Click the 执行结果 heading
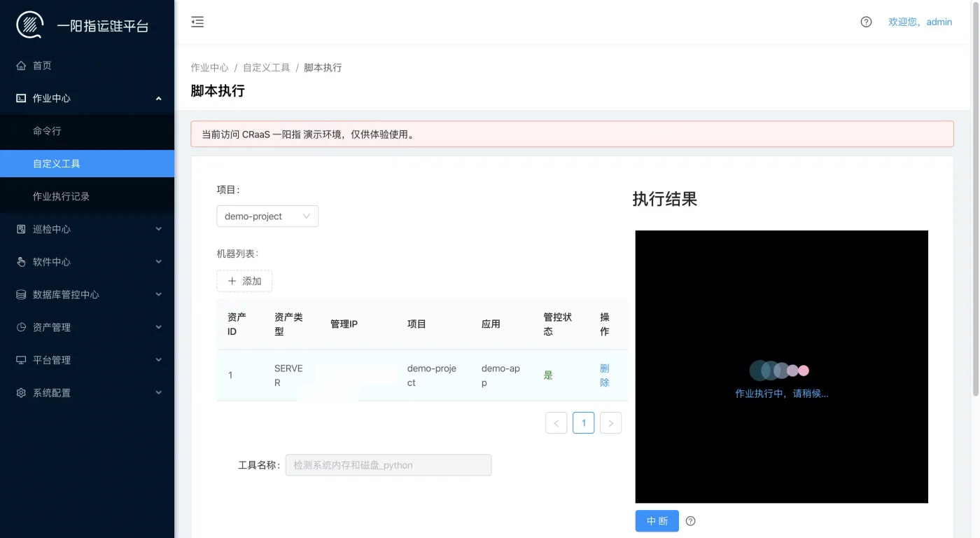 click(665, 199)
